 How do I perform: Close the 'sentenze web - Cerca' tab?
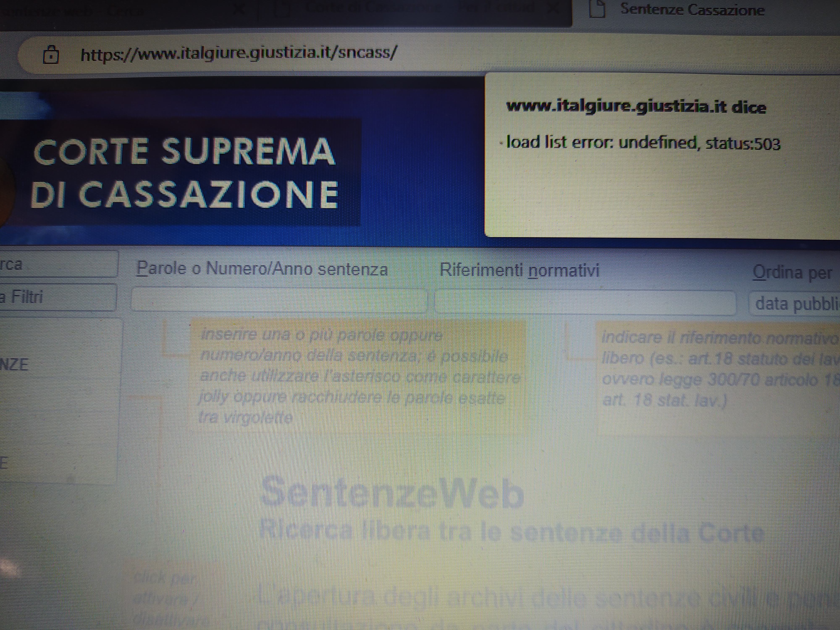point(239,9)
